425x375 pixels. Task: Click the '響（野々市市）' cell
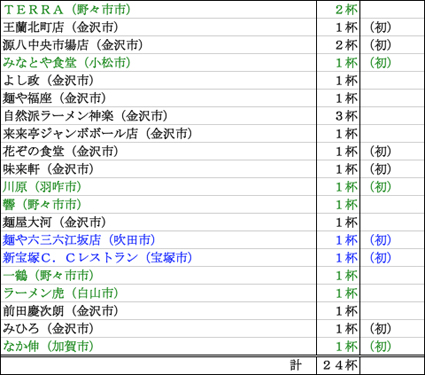coord(42,205)
